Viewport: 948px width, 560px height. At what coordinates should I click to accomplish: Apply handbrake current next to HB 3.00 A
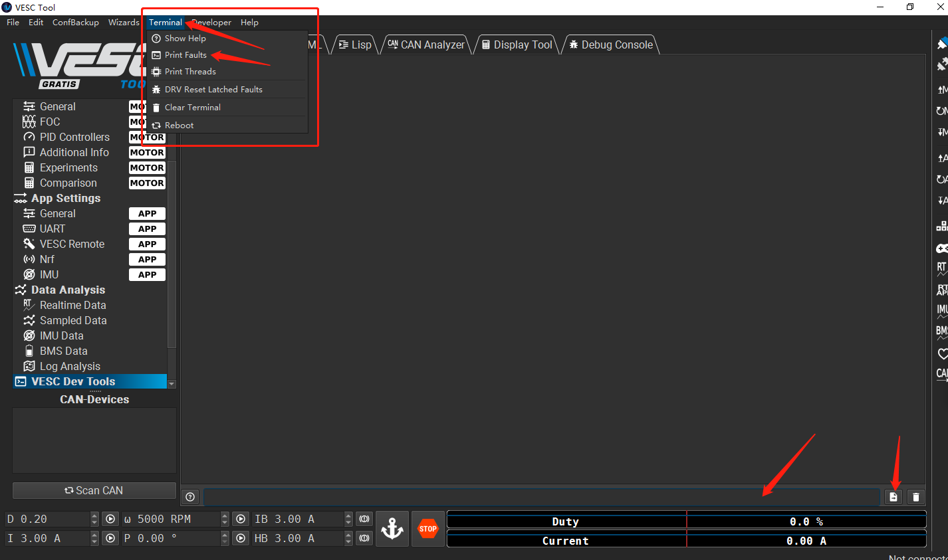[364, 538]
